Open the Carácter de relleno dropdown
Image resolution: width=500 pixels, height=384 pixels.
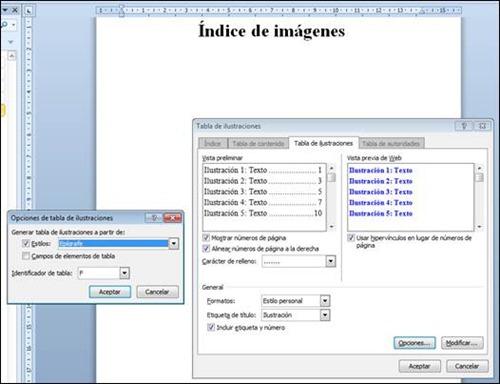click(x=330, y=261)
